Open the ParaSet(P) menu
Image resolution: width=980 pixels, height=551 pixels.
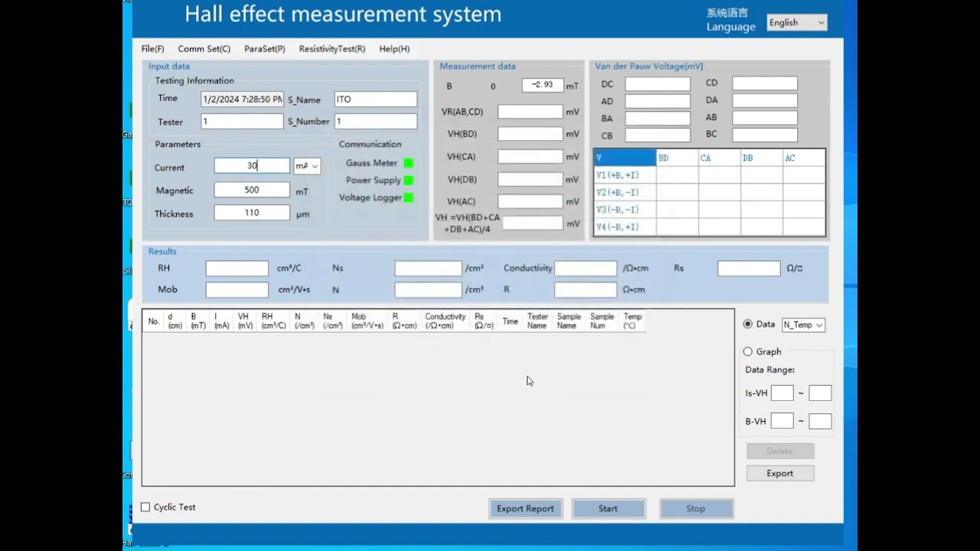click(264, 49)
